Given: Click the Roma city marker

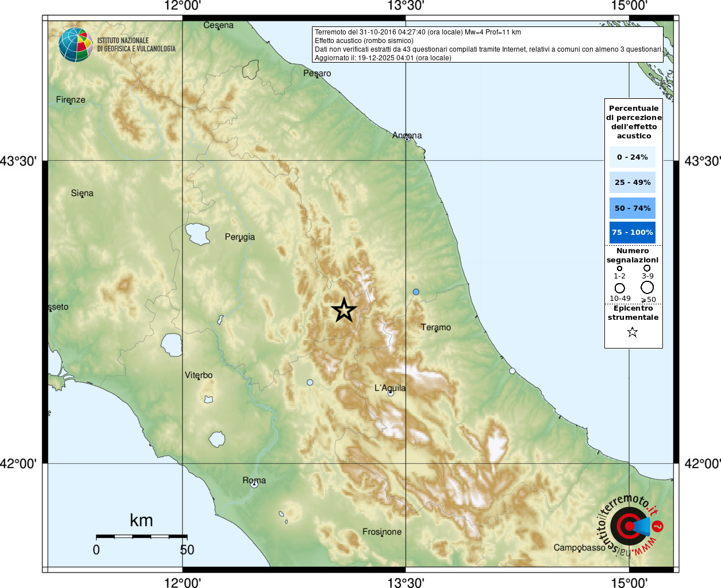Looking at the screenshot, I should [254, 485].
